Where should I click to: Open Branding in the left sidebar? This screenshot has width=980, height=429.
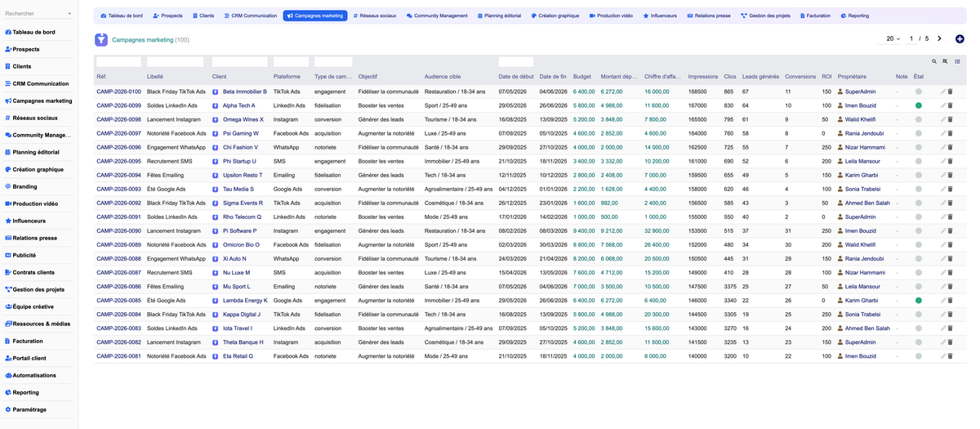coord(24,186)
